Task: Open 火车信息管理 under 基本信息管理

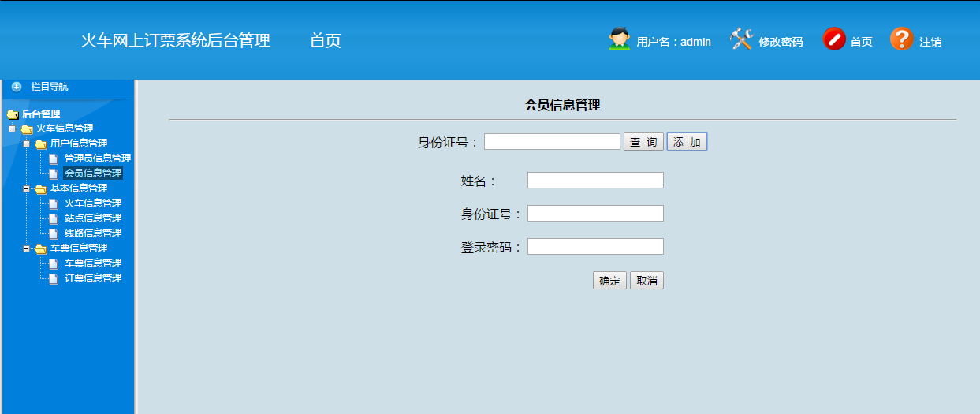Action: (93, 203)
